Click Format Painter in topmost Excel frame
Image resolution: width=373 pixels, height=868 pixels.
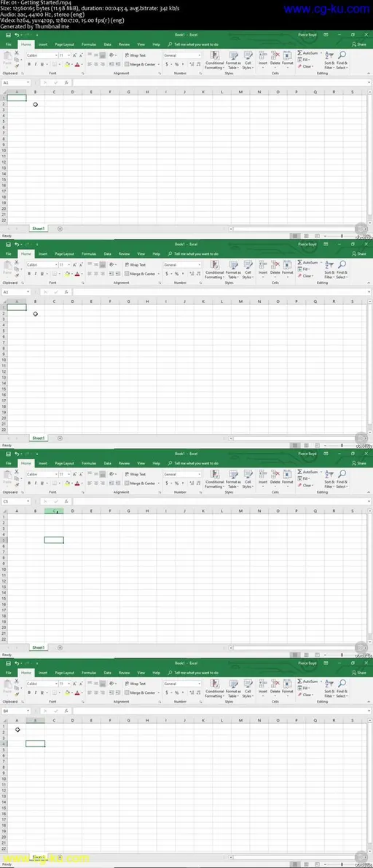point(17,66)
